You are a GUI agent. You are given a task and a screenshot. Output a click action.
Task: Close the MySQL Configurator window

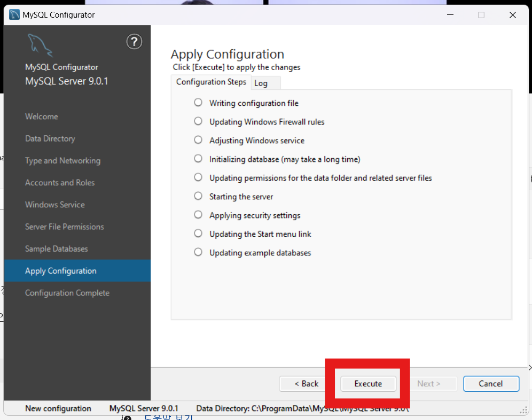point(513,15)
